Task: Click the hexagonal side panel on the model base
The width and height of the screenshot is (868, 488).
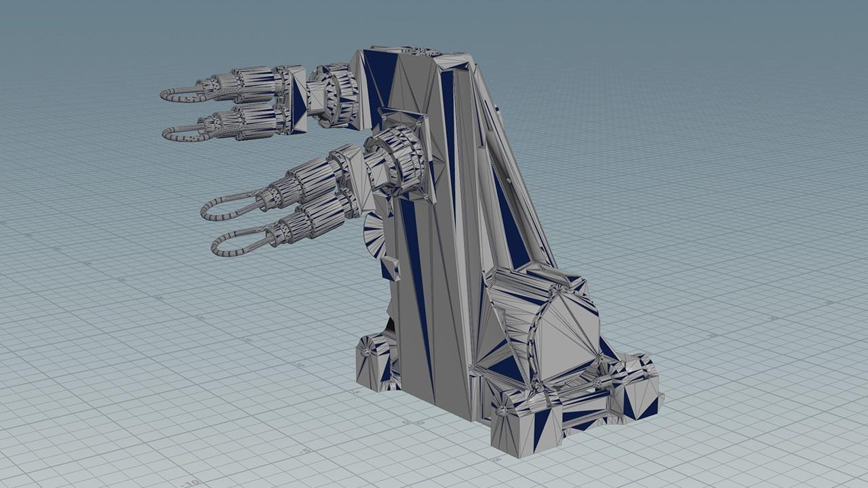Action: pos(565,335)
